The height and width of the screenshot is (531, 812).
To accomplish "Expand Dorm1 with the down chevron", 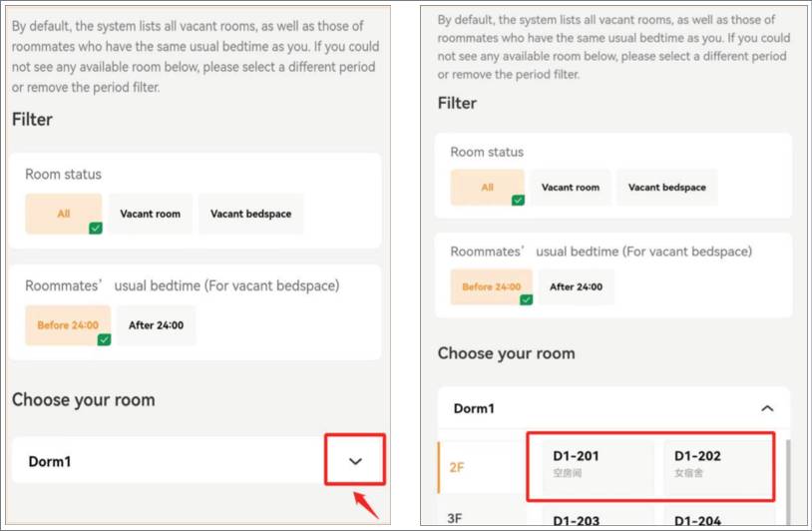I will 355,461.
